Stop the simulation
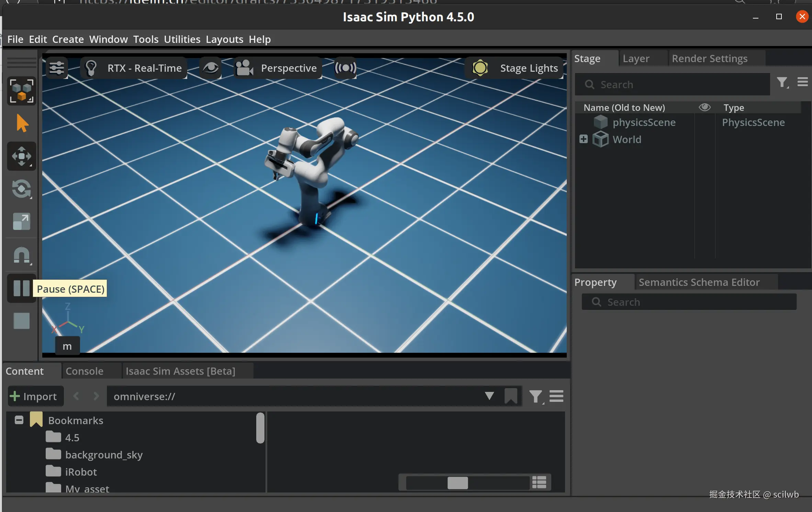 coord(22,321)
